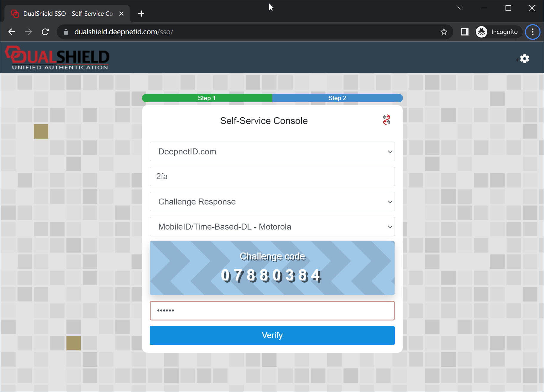
Task: Open the Incognito profile indicator
Action: pyautogui.click(x=498, y=32)
